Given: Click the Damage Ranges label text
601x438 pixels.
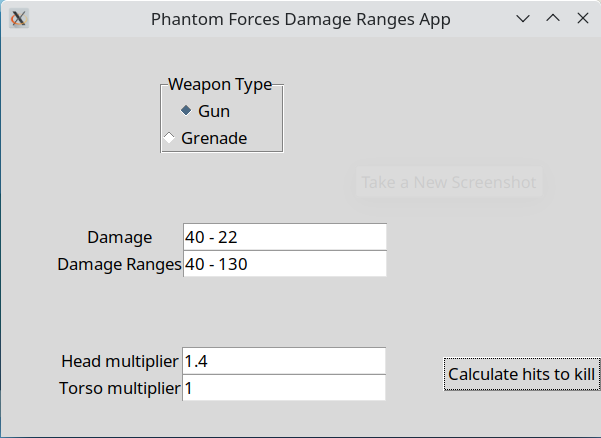Looking at the screenshot, I should tap(119, 265).
